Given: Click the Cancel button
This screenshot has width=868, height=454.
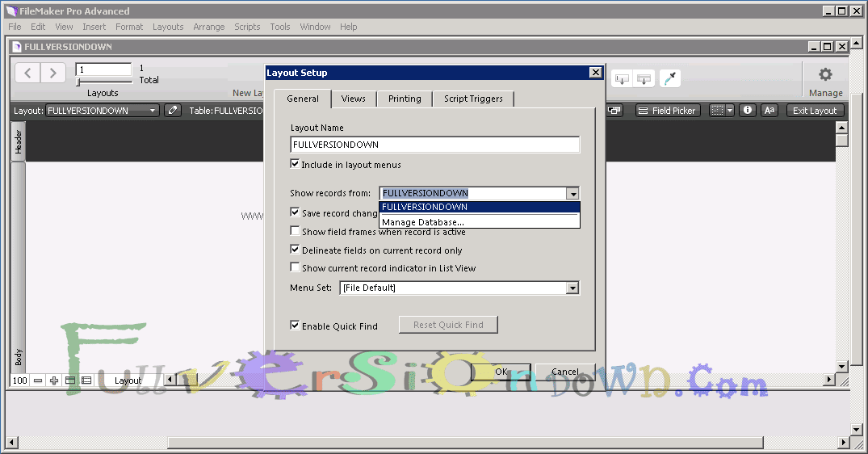Looking at the screenshot, I should [565, 372].
